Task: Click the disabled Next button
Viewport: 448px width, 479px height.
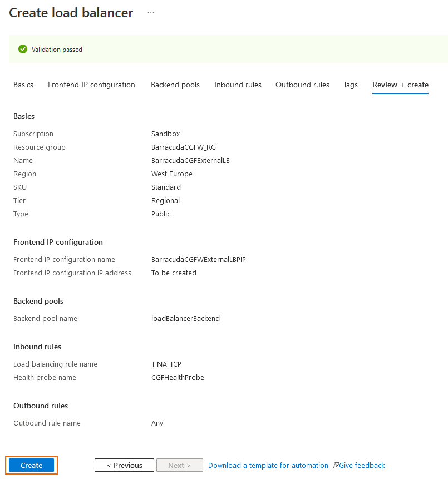Action: tap(179, 465)
